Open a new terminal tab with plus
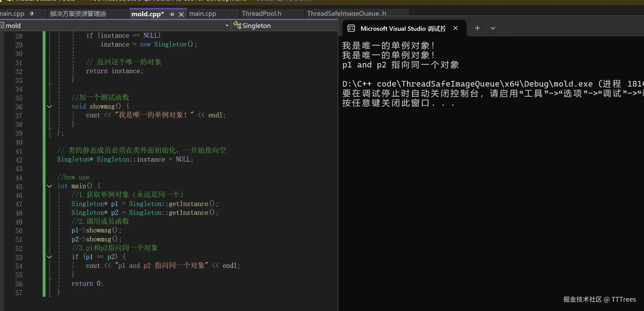The image size is (644, 311). (x=477, y=28)
